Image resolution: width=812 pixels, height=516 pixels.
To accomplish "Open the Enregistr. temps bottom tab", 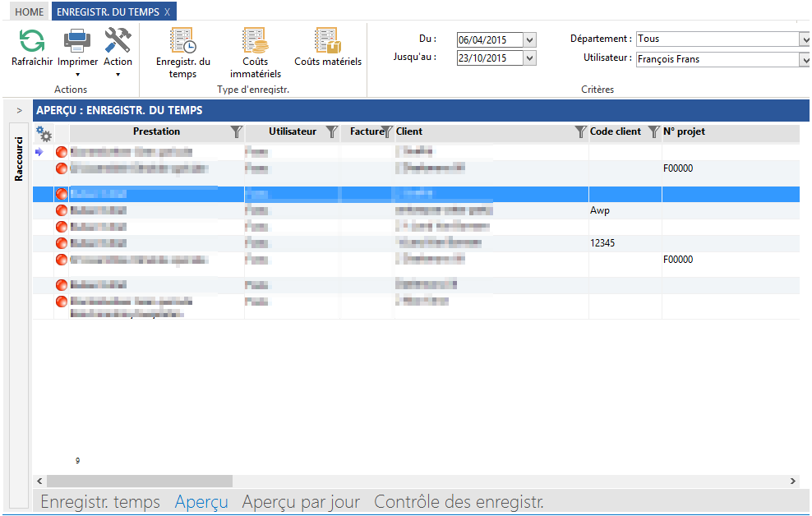I will (x=100, y=501).
